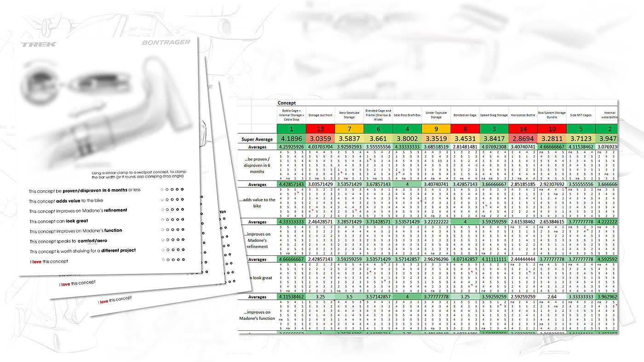Select the leftmost circle for 'improves on Madone's function'
Image resolution: width=644 pixels, height=362 pixels.
coord(162,230)
